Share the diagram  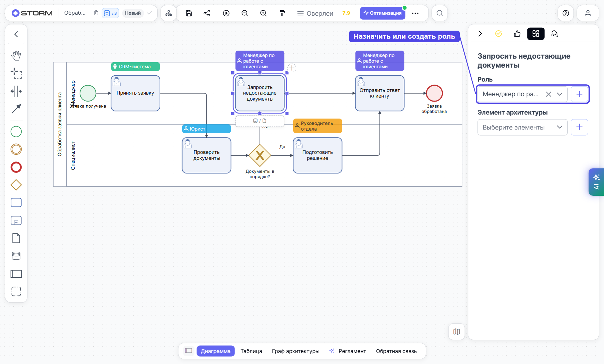tap(207, 13)
